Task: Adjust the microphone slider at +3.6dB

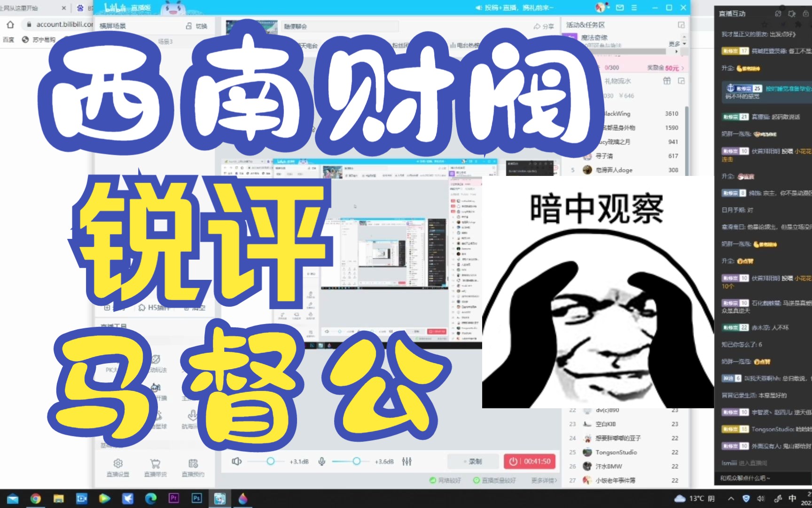Action: point(356,461)
